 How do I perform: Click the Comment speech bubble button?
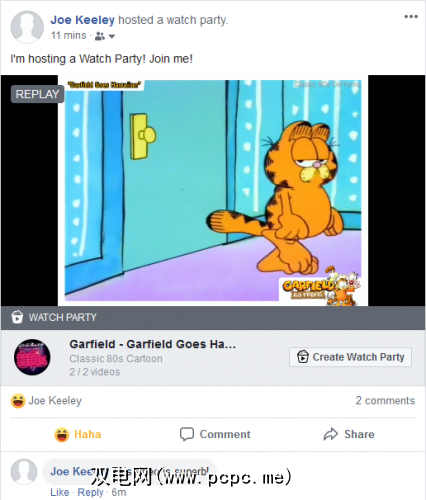[215, 434]
